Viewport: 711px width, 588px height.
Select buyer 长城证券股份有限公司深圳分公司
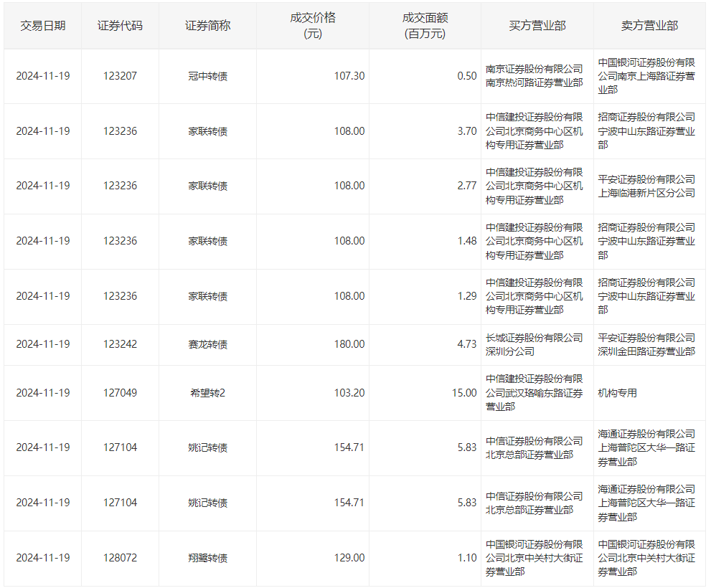[535, 344]
